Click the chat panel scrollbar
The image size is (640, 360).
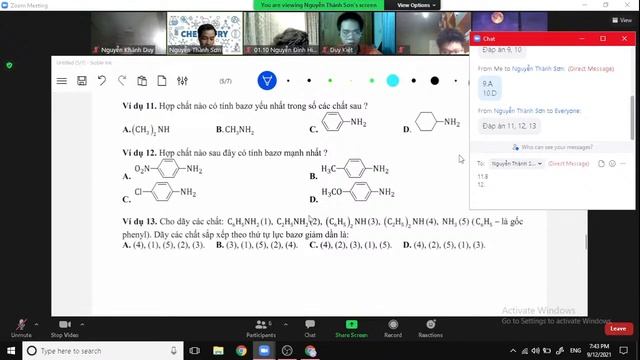click(632, 118)
